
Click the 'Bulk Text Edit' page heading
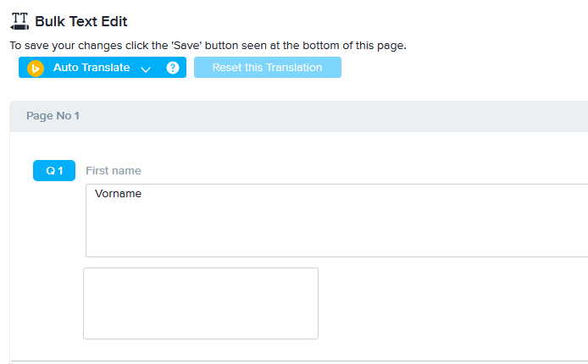tap(81, 22)
